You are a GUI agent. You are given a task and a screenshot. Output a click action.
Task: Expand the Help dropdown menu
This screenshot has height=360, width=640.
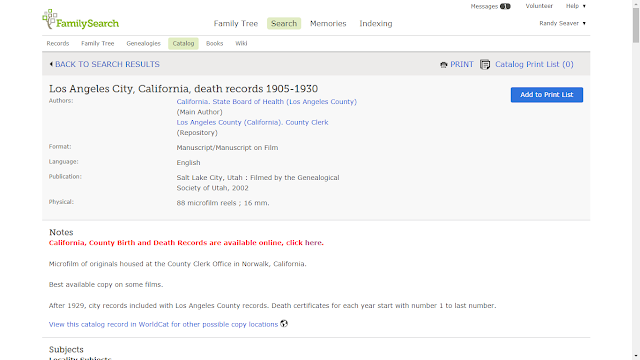click(x=576, y=6)
